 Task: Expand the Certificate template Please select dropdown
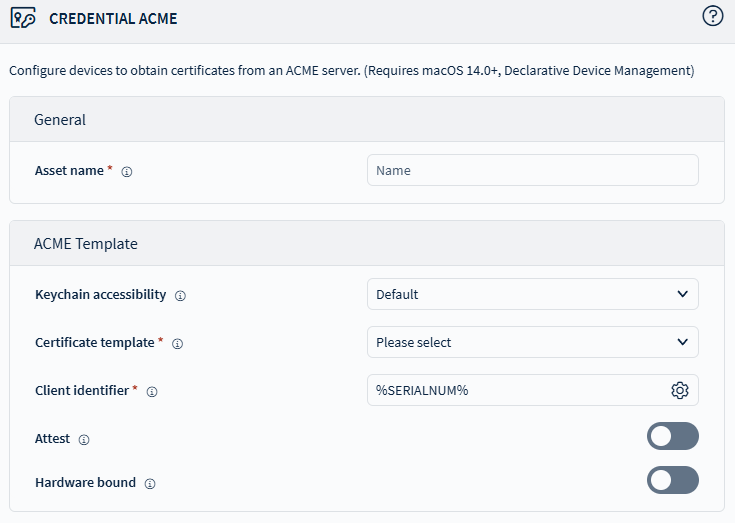click(532, 342)
